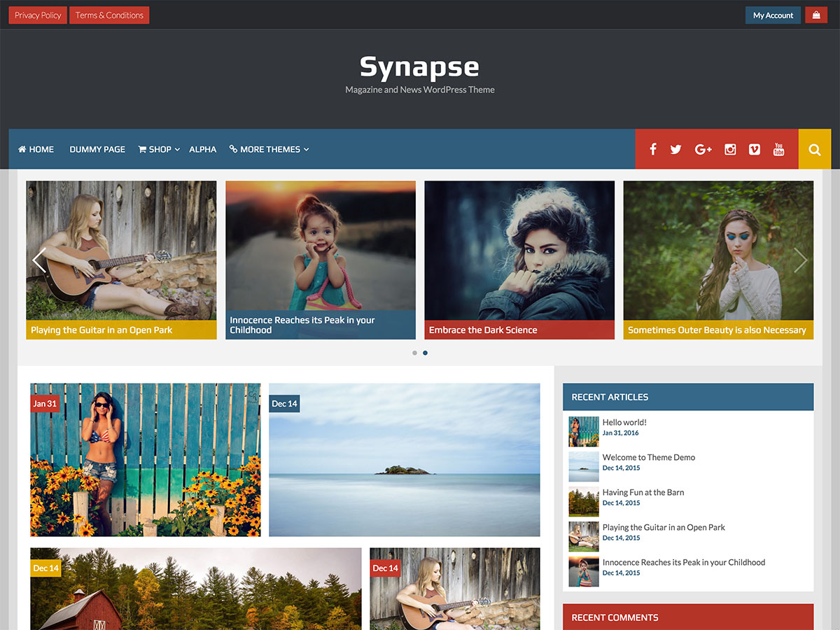The height and width of the screenshot is (630, 840).
Task: Select the second carousel pagination dot
Action: point(425,353)
